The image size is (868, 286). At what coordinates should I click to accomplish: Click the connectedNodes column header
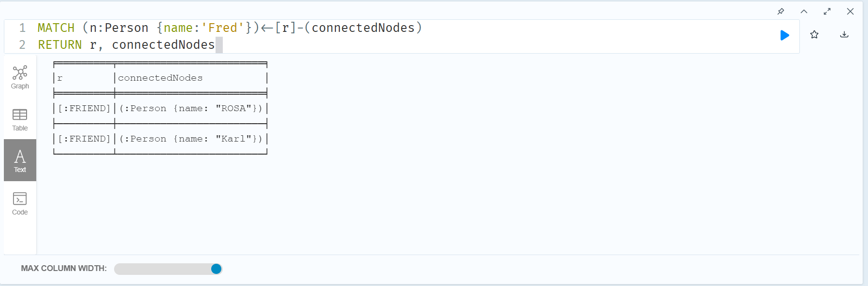[160, 78]
